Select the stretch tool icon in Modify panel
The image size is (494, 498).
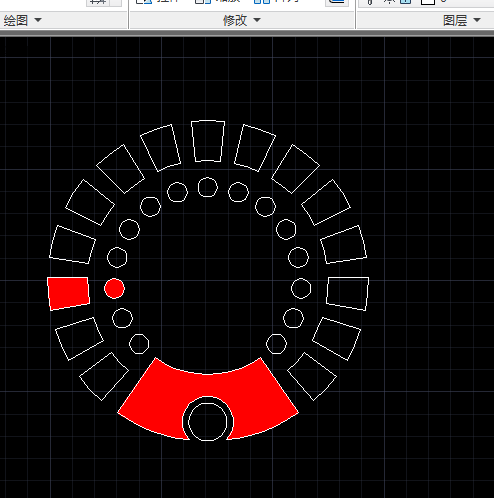coord(144,1)
